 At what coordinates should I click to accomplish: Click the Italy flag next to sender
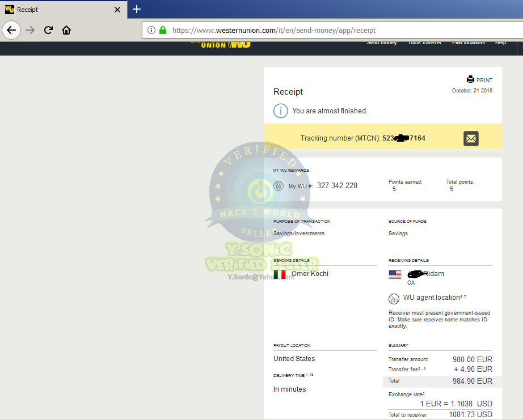pos(280,274)
